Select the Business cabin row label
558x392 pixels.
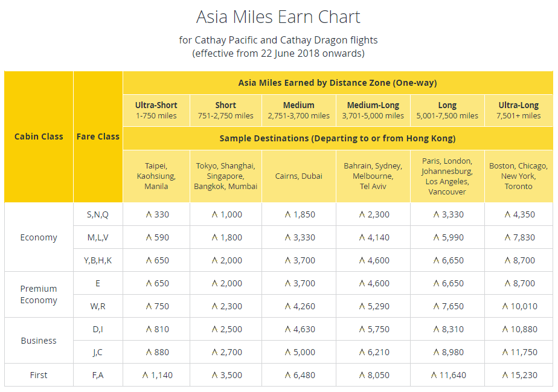point(39,341)
